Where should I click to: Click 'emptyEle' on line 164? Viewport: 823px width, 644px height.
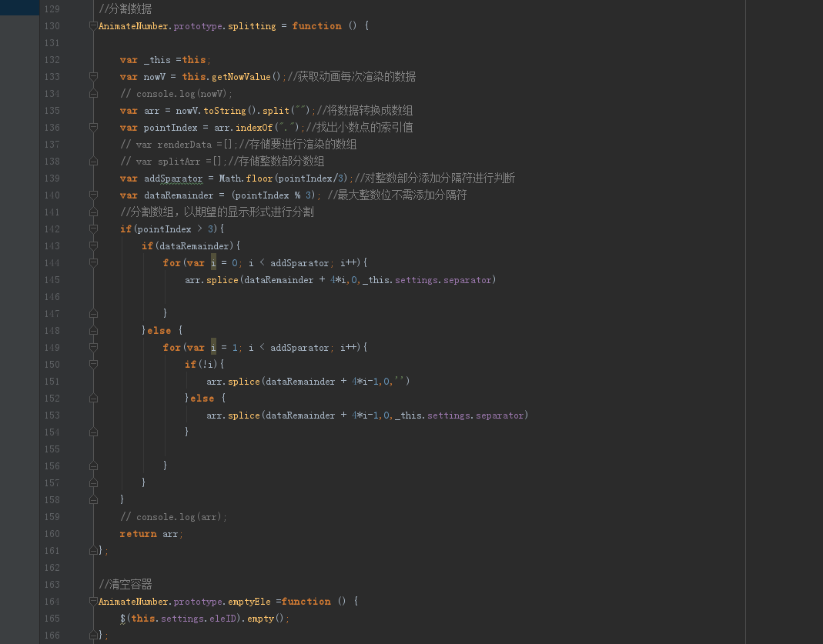(249, 602)
